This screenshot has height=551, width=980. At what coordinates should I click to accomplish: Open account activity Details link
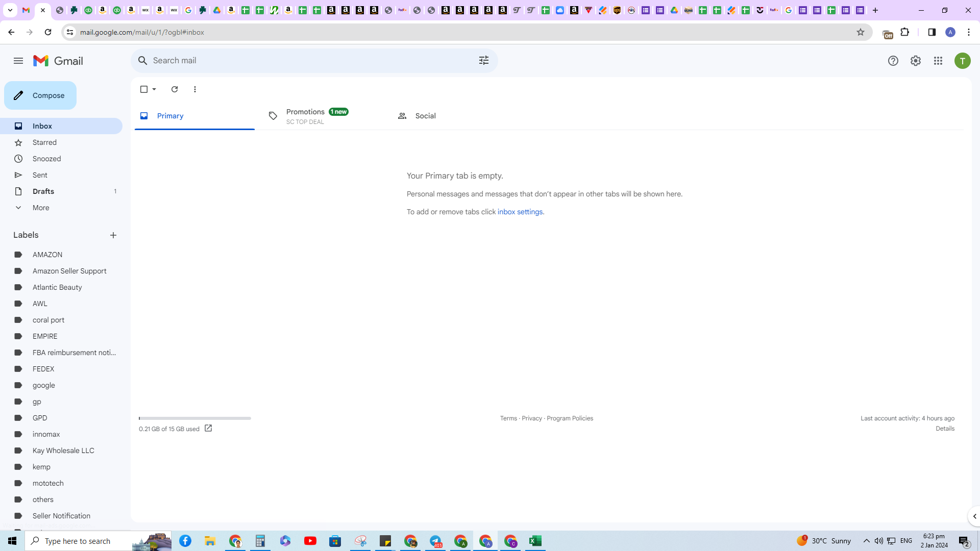coord(945,429)
